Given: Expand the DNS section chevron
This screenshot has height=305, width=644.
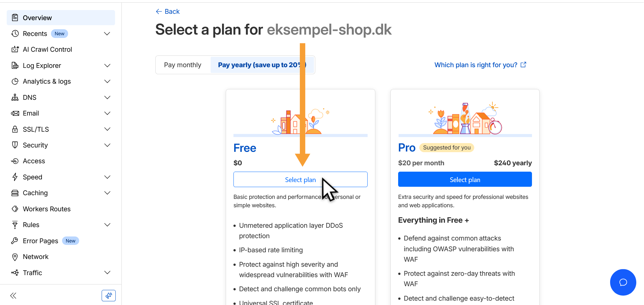Looking at the screenshot, I should click(x=107, y=97).
